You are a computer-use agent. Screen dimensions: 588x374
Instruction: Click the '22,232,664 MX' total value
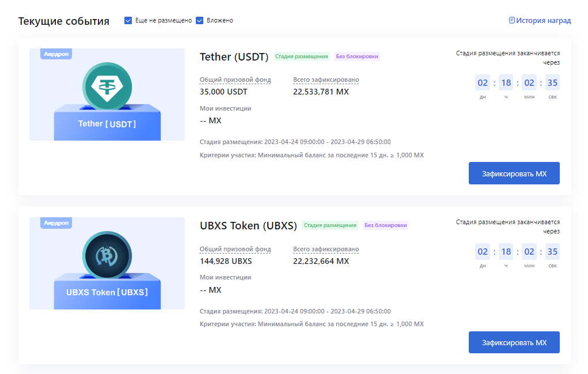tap(321, 261)
